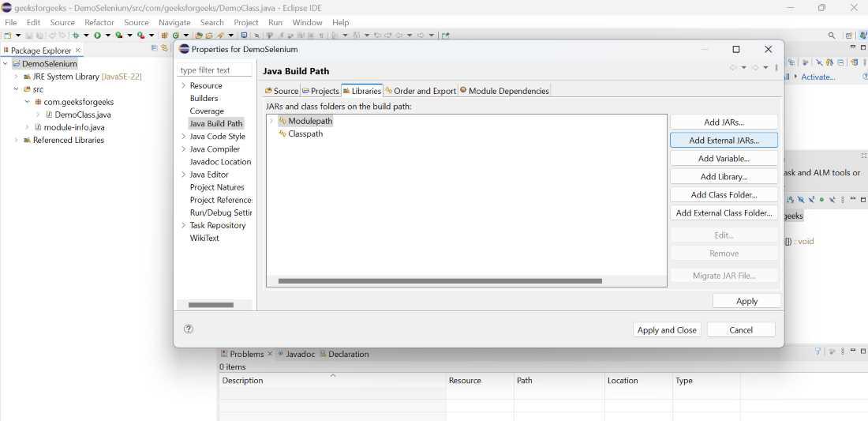Click the Debug bug toolbar icon

77,36
